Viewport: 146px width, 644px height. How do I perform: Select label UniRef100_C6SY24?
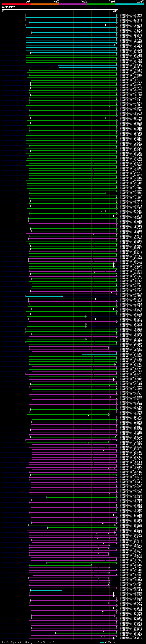pyautogui.click(x=131, y=50)
